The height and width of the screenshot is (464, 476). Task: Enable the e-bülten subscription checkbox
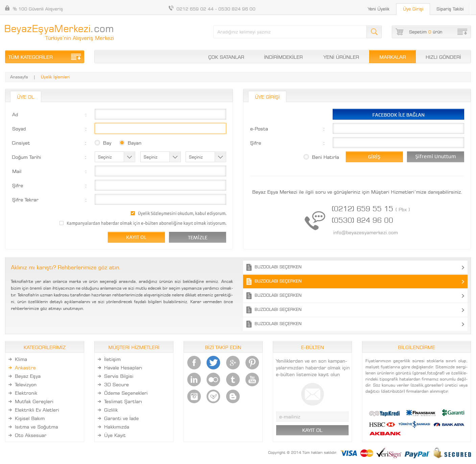[62, 223]
